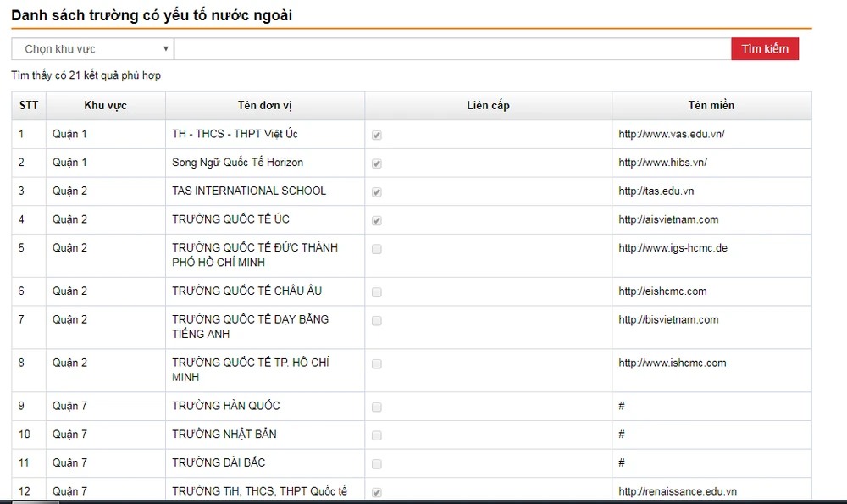Visit the http://tas.edu.vn domain link
This screenshot has height=504, width=847.
tap(656, 191)
